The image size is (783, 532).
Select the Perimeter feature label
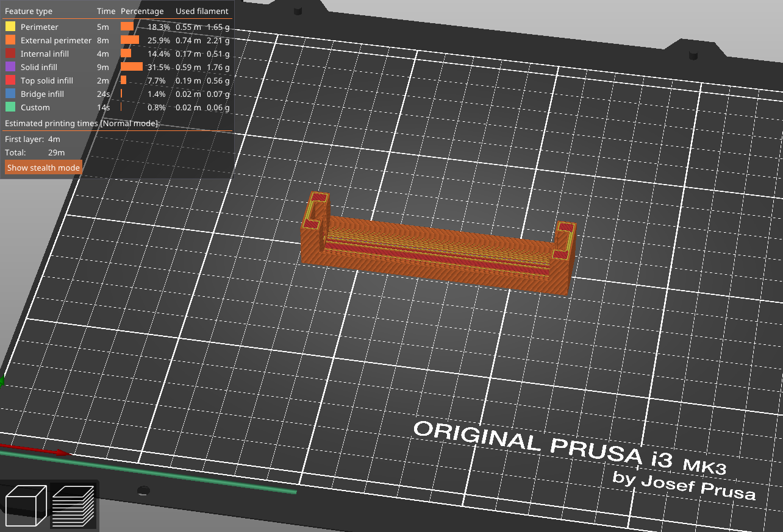[40, 27]
